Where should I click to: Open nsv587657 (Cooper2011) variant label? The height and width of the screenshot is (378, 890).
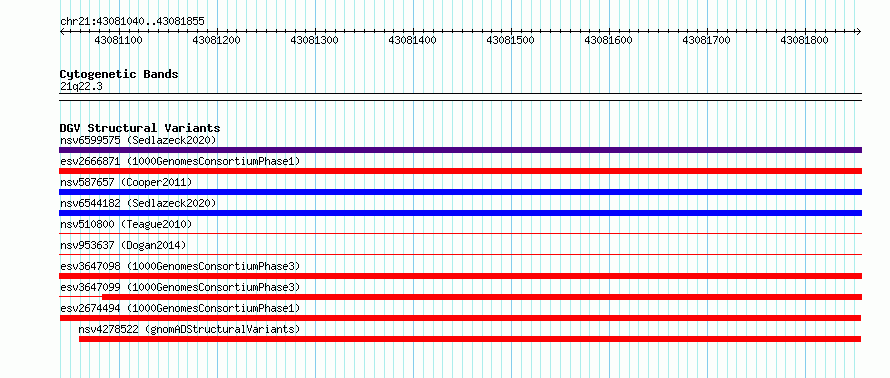pos(126,182)
